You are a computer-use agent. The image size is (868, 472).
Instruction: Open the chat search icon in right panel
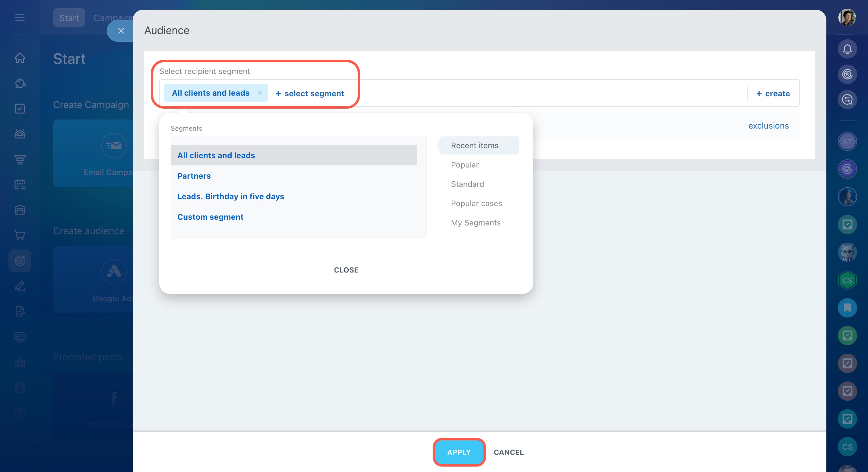click(x=847, y=100)
